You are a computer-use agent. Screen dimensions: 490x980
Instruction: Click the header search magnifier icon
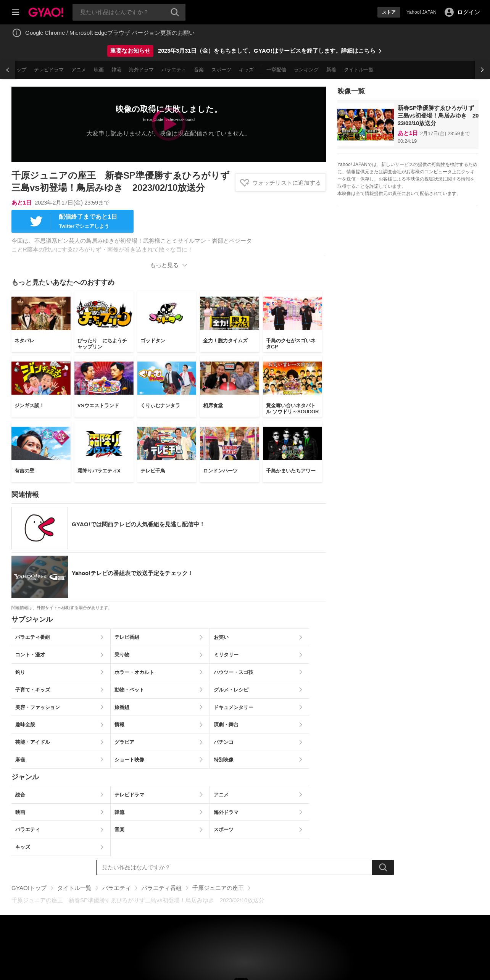coord(175,12)
